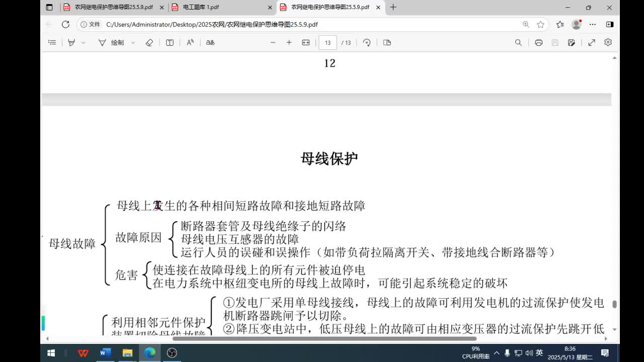Viewport: 644px width, 362px height.
Task: Select the eraser tool
Action: click(149, 43)
